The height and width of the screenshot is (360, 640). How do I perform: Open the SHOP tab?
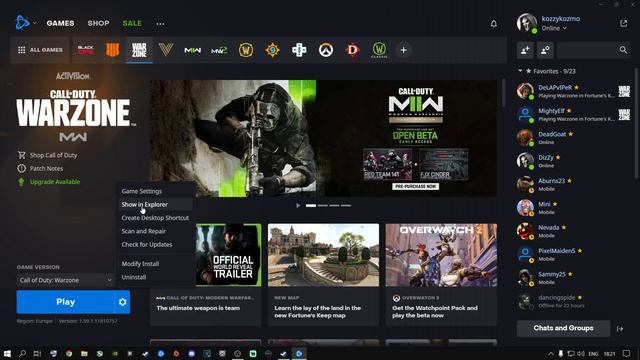coord(98,23)
